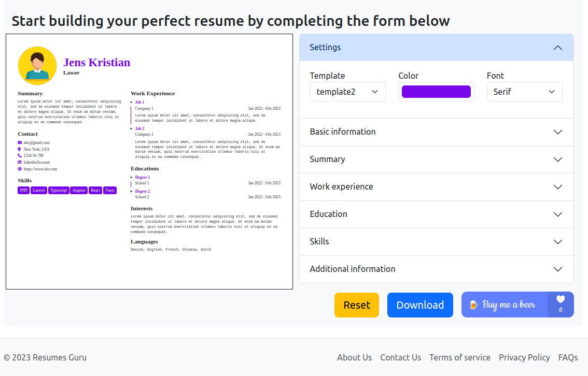The width and height of the screenshot is (588, 376).
Task: Open the Privacy Policy link
Action: (524, 358)
